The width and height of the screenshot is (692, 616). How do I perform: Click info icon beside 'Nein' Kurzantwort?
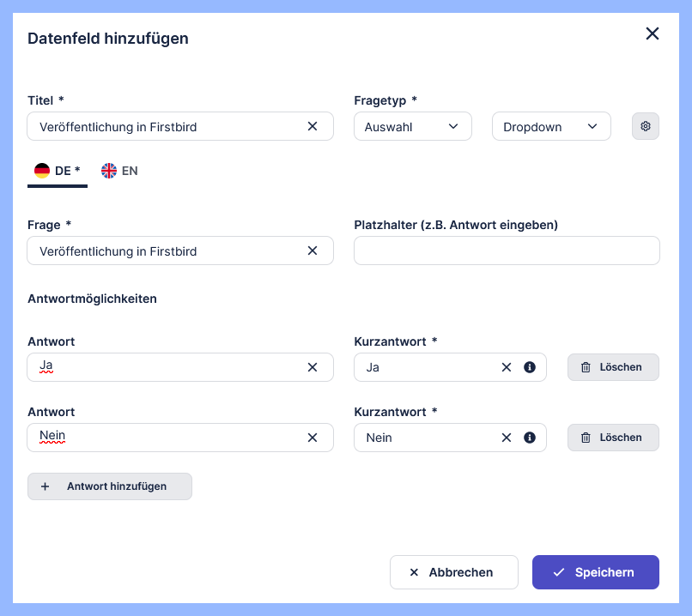coord(530,438)
